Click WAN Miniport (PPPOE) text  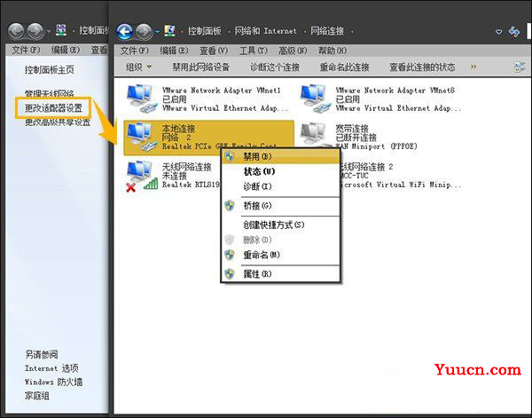pyautogui.click(x=376, y=146)
